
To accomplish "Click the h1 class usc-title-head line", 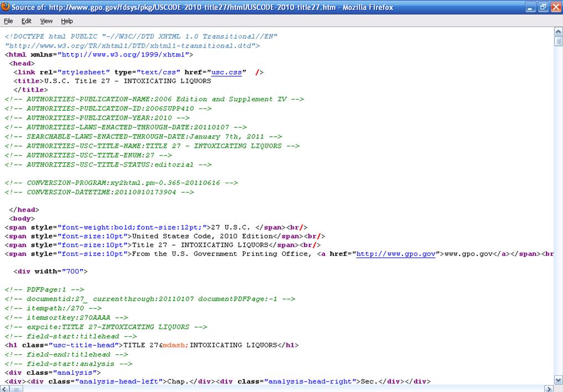I will [152, 345].
